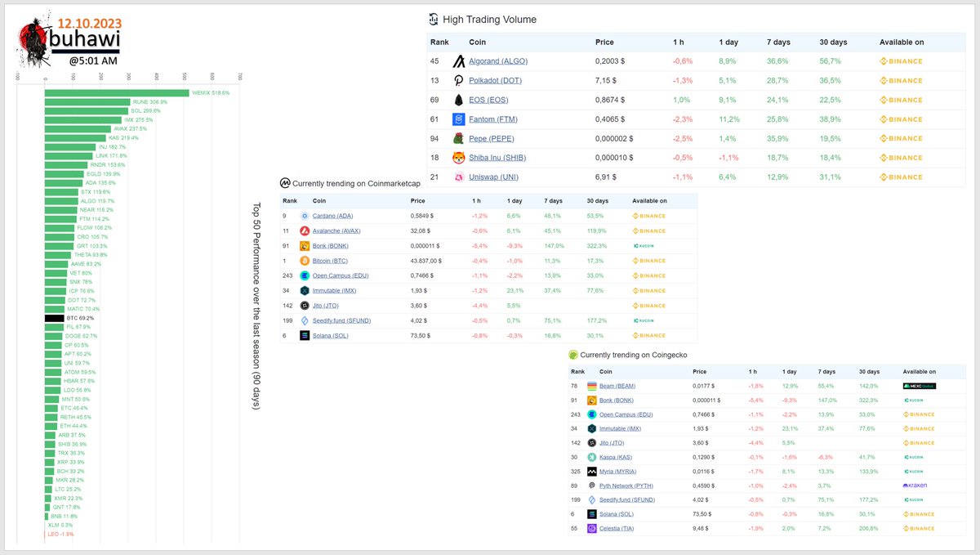The height and width of the screenshot is (555, 980).
Task: Click the Bitcoin coin icon
Action: click(305, 261)
